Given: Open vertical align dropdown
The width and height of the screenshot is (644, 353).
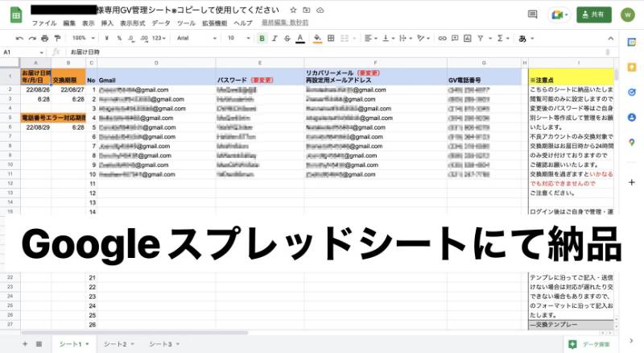Looking at the screenshot, I should [388, 38].
